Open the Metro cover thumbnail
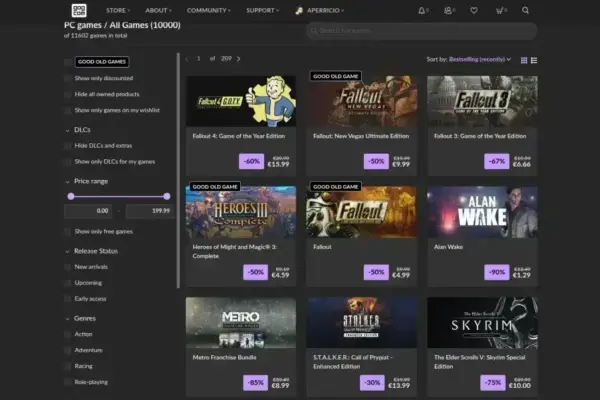600x400 pixels. point(241,323)
